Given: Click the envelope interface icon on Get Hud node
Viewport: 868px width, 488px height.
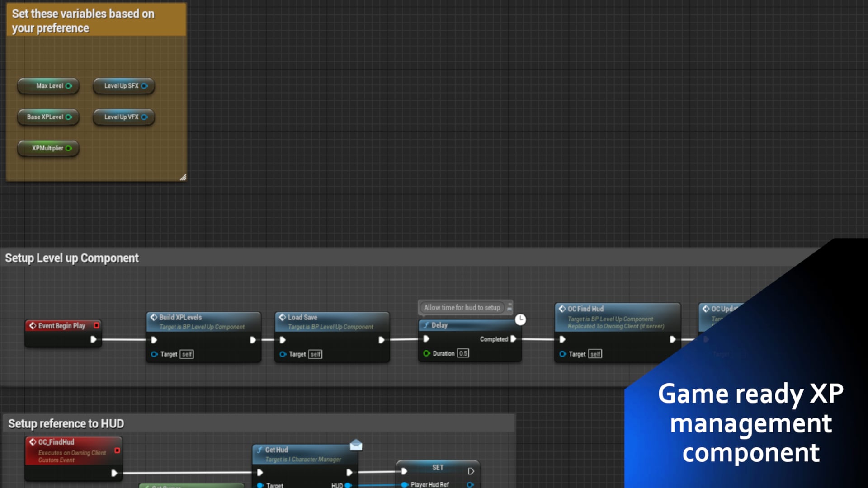Looking at the screenshot, I should point(356,445).
